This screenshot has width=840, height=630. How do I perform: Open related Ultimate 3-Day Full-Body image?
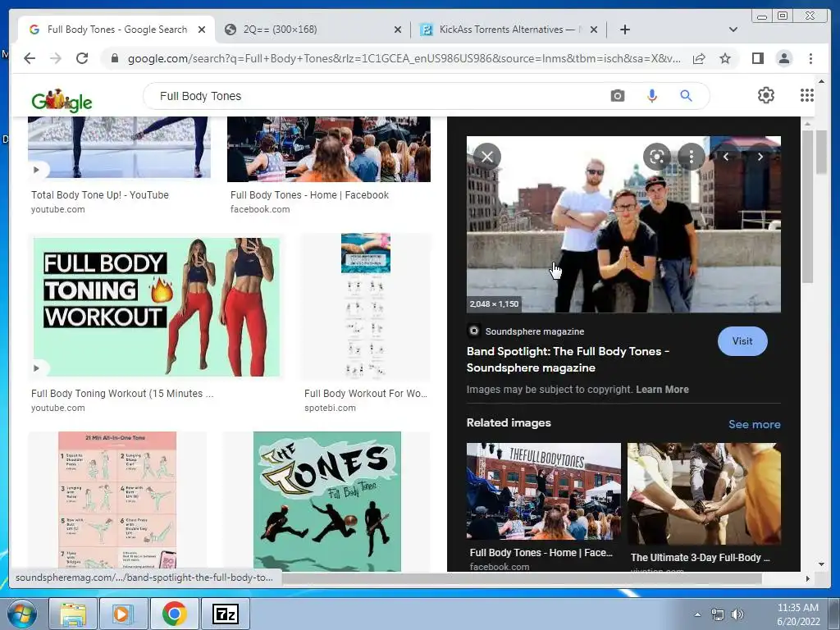coord(704,493)
